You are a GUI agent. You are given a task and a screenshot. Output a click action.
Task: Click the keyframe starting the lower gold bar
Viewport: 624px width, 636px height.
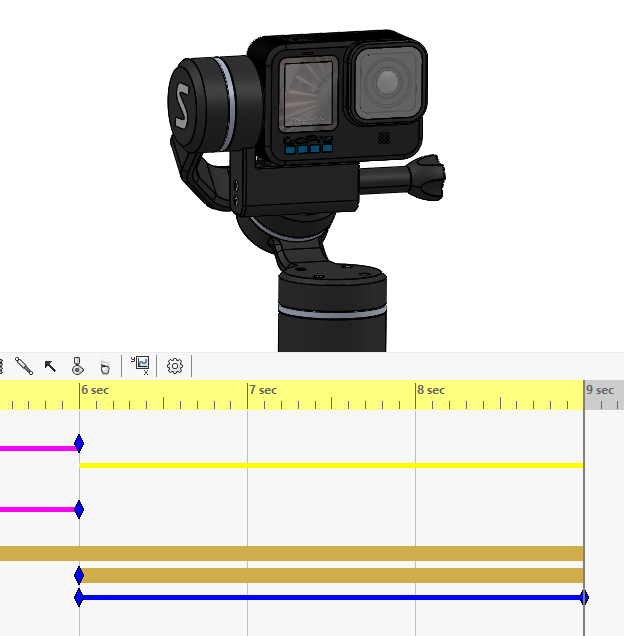79,575
